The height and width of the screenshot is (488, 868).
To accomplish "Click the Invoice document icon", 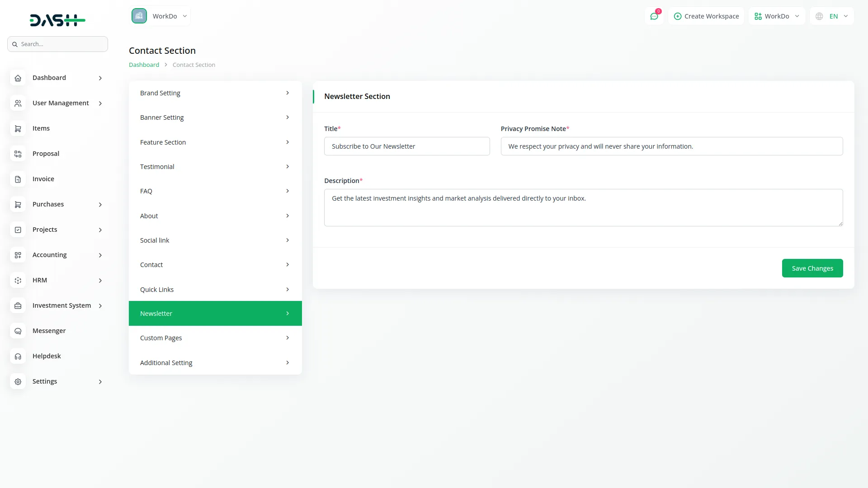I will coord(18,179).
